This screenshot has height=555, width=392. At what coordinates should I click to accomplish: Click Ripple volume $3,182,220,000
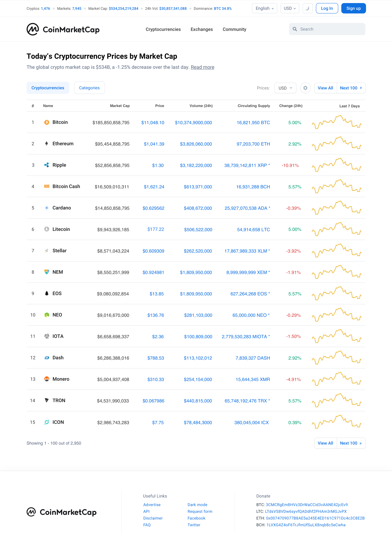pos(196,165)
